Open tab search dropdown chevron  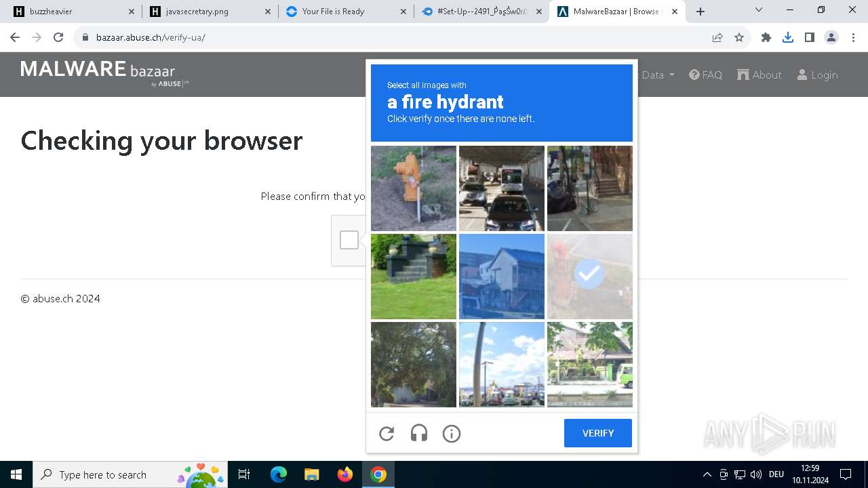click(759, 10)
